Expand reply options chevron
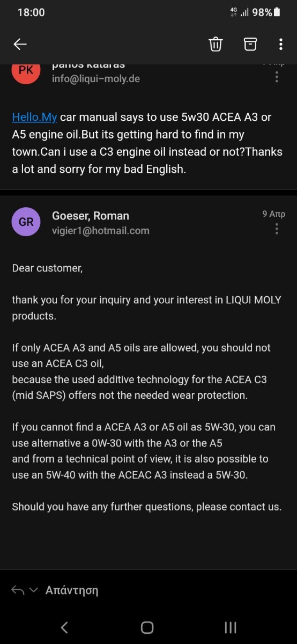 coord(34,590)
